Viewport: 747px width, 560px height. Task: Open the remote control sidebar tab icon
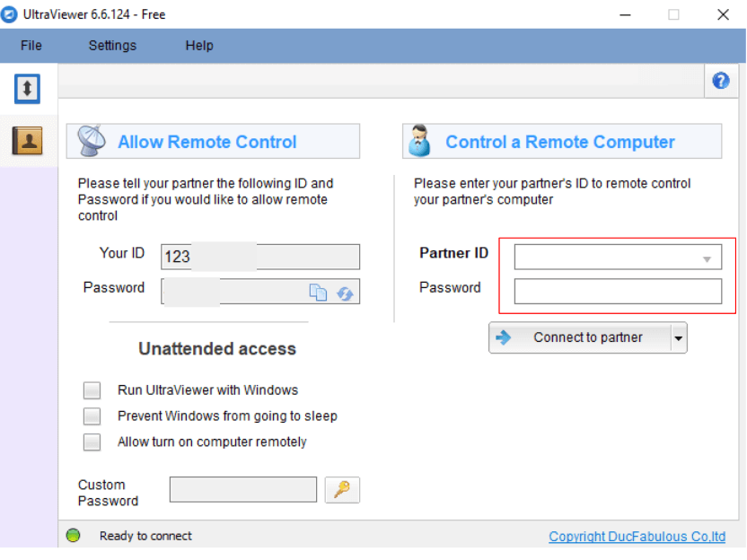click(x=28, y=88)
